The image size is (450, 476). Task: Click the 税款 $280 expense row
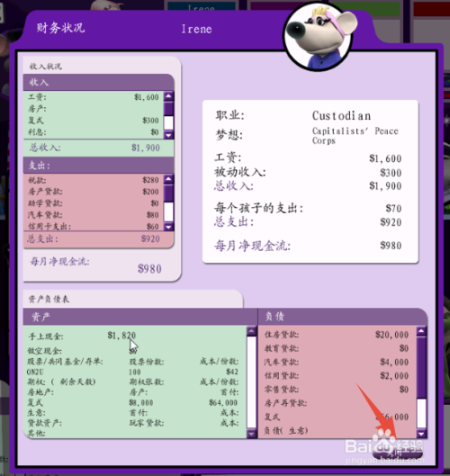click(x=94, y=180)
